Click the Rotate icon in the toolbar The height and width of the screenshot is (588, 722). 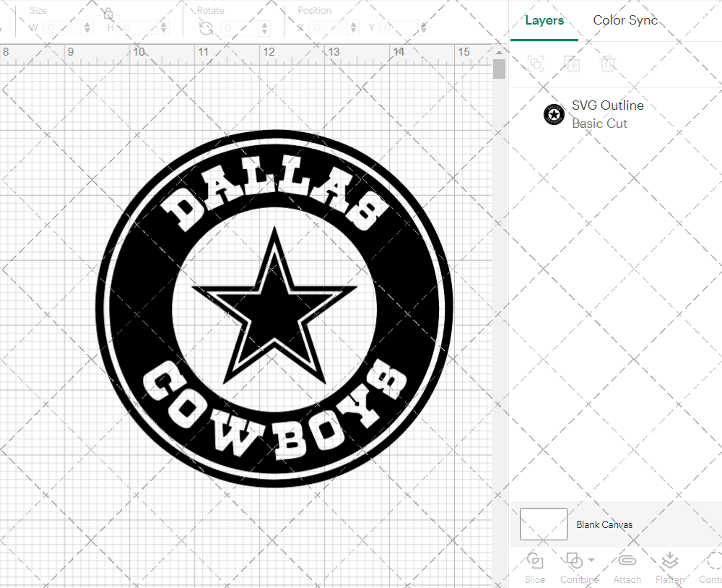tap(206, 27)
